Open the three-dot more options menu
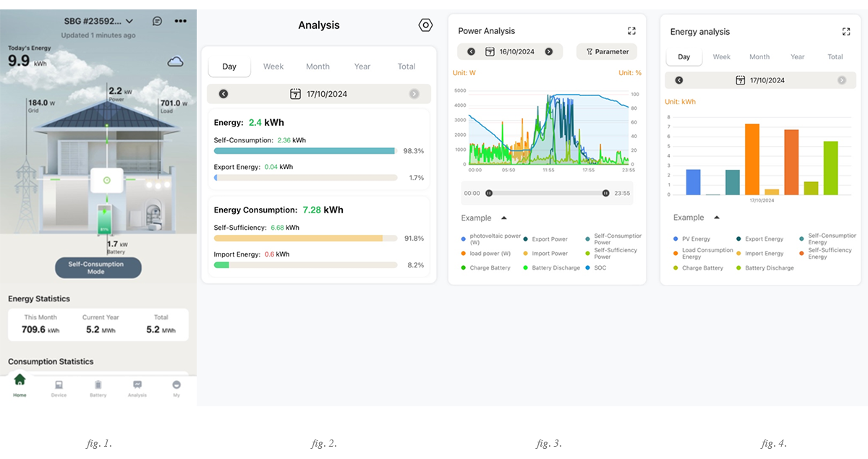This screenshot has height=459, width=868. pos(181,21)
